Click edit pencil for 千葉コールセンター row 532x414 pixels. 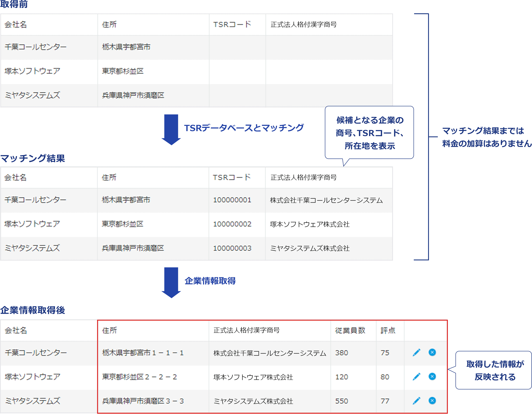click(417, 352)
